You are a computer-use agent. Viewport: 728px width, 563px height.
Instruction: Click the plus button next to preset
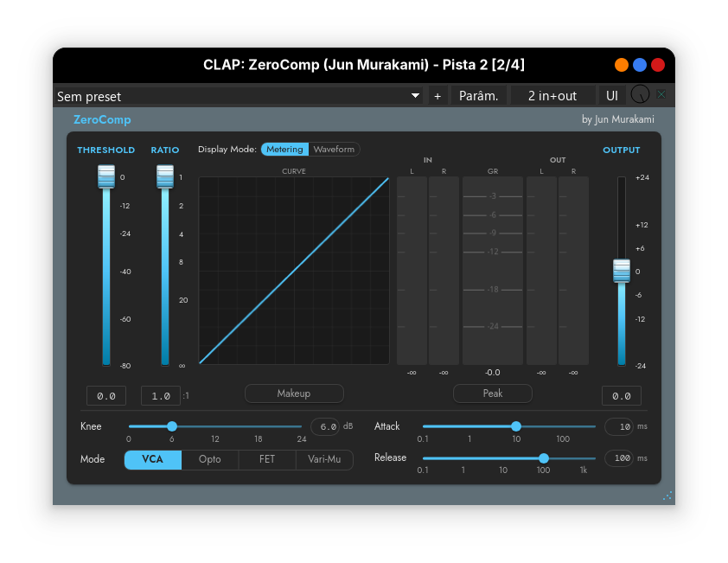[437, 96]
